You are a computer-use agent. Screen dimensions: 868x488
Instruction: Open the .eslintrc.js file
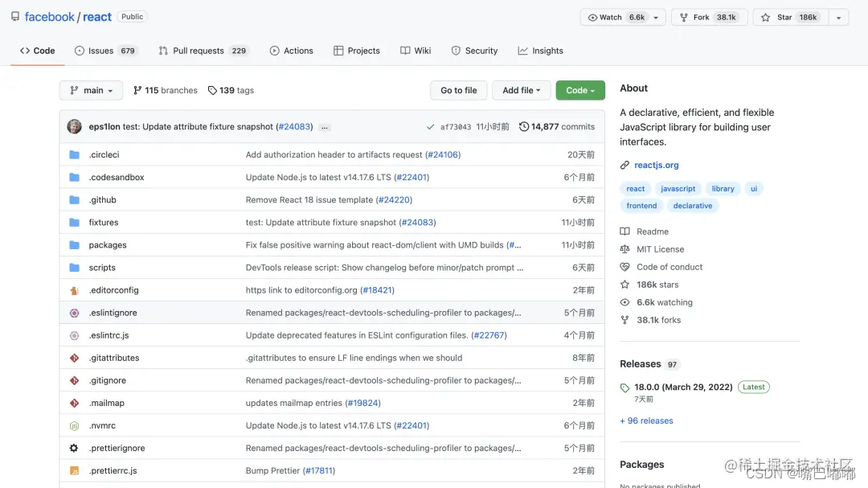click(x=109, y=336)
